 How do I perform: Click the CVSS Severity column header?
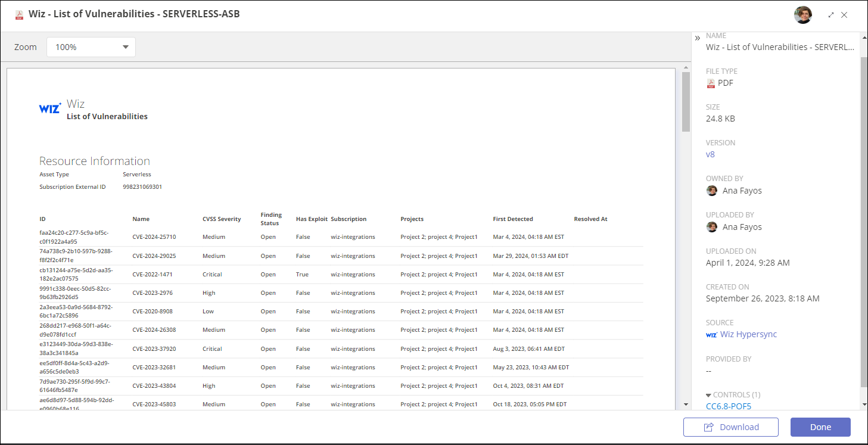pos(222,219)
